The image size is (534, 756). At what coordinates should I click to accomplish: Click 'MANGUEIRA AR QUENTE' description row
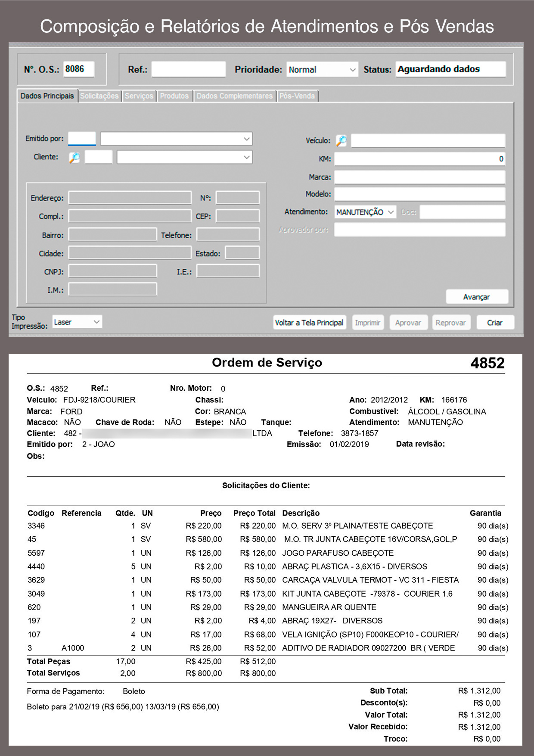tap(329, 607)
